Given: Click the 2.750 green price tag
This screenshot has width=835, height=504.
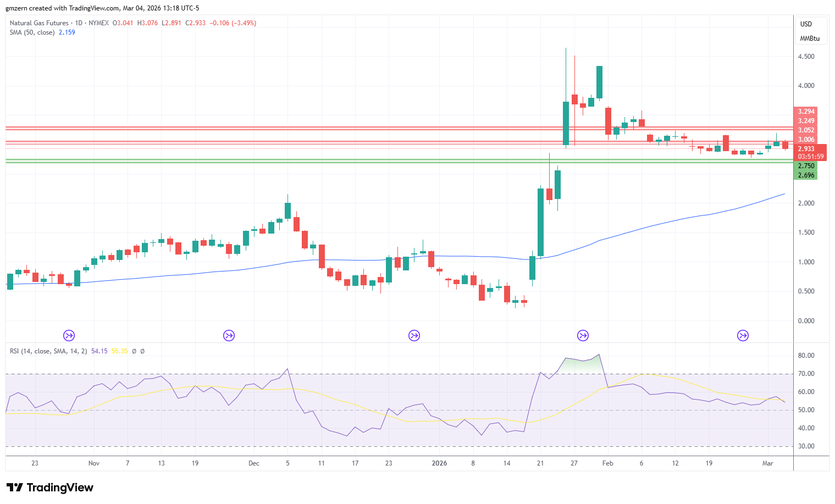Looking at the screenshot, I should pyautogui.click(x=806, y=166).
